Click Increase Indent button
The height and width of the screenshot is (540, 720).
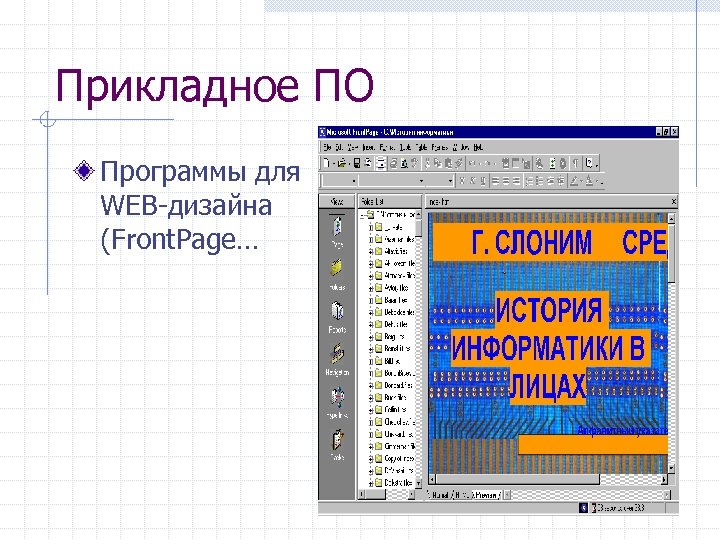pos(561,181)
